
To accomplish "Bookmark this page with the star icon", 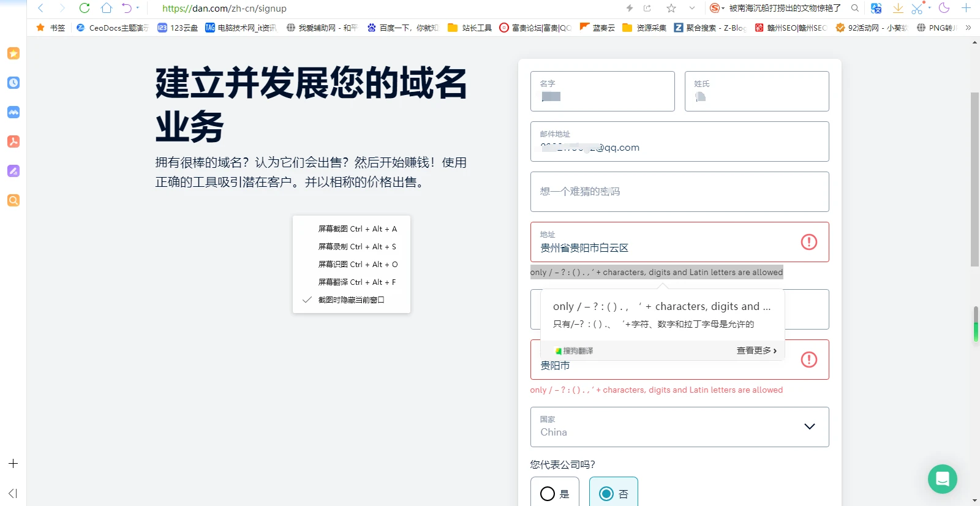I will click(x=671, y=8).
